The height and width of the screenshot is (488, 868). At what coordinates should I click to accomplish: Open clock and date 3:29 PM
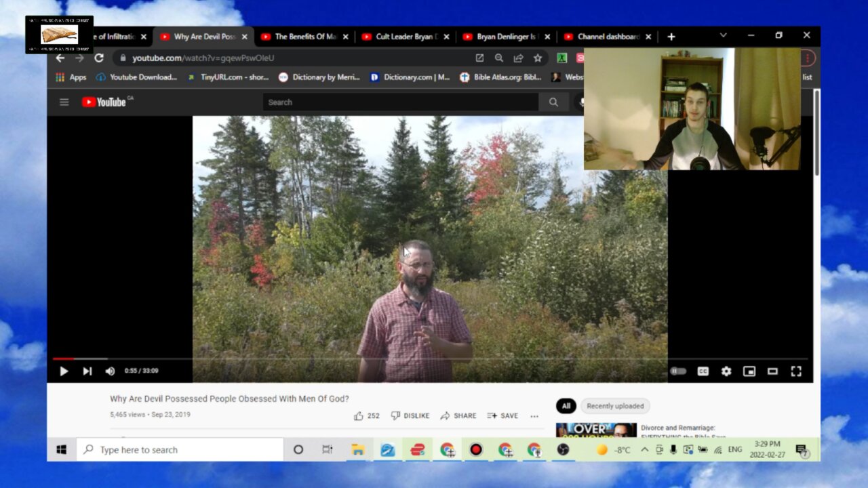click(x=767, y=449)
